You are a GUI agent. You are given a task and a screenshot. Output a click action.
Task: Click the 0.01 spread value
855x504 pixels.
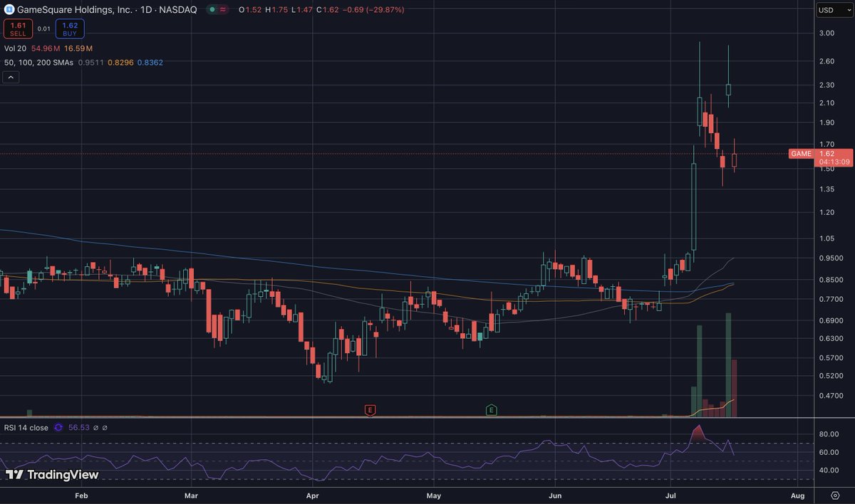(x=44, y=29)
